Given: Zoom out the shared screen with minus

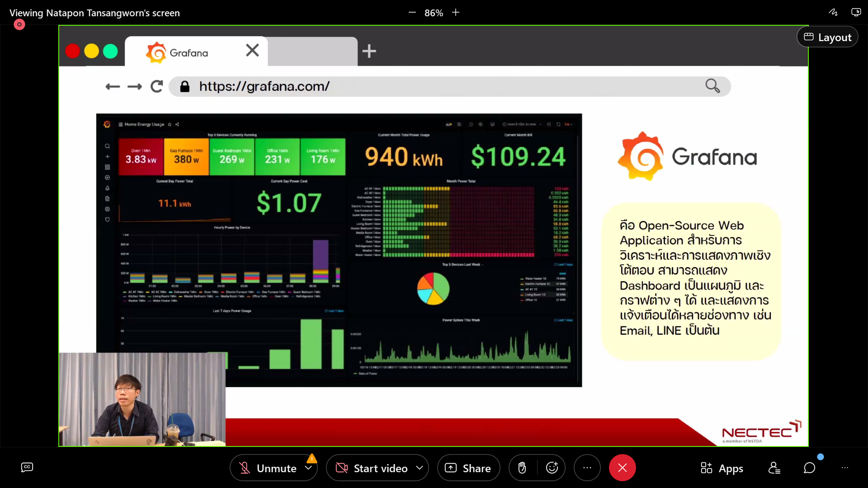Looking at the screenshot, I should pyautogui.click(x=412, y=13).
